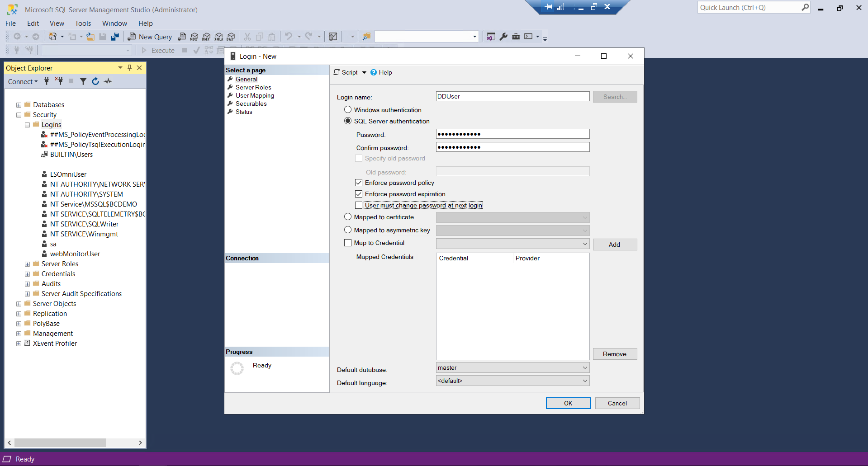Collapse the Security tree node
868x466 pixels.
[x=19, y=115]
